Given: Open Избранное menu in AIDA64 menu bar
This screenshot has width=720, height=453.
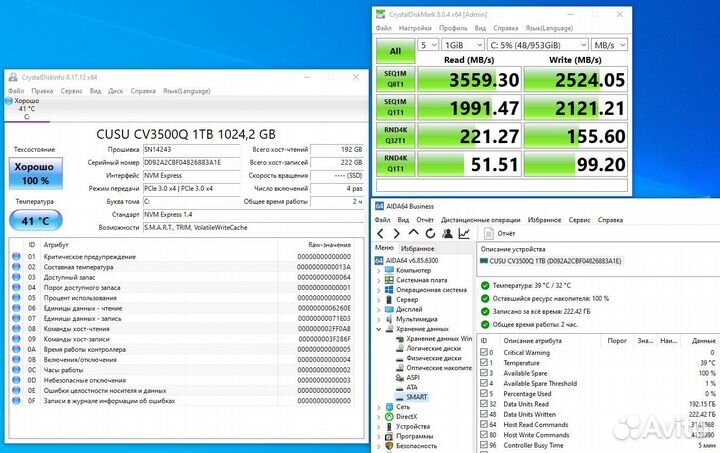Looking at the screenshot, I should [x=544, y=220].
